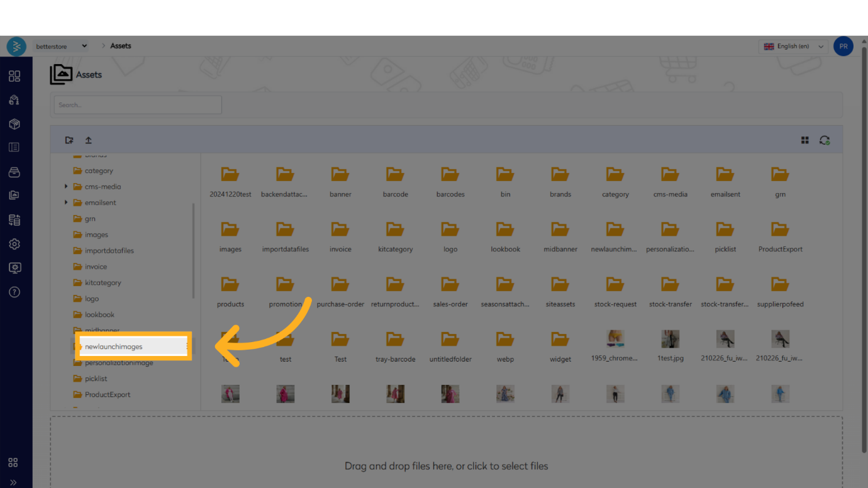868x488 pixels.
Task: Click the Search input field
Action: [138, 105]
